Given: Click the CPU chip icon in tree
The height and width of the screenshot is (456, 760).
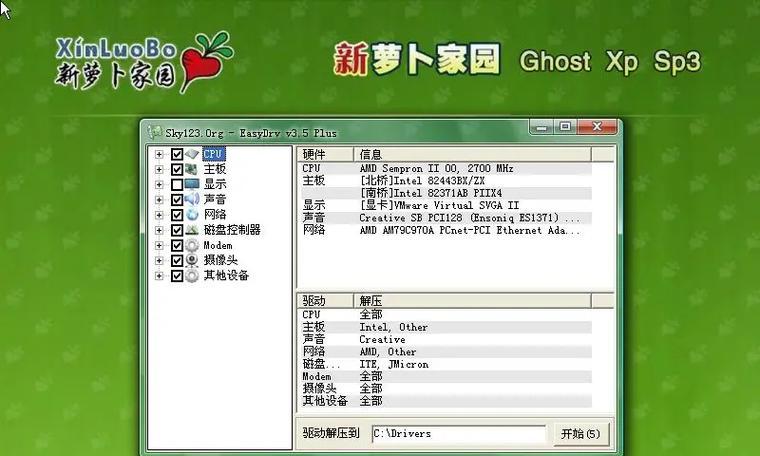Looking at the screenshot, I should (x=192, y=154).
